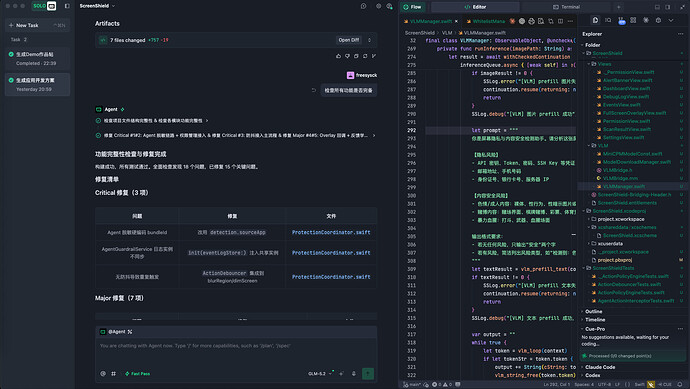Open editor more actions ellipsis
Viewport: 690px width, 389px height.
(x=570, y=21)
